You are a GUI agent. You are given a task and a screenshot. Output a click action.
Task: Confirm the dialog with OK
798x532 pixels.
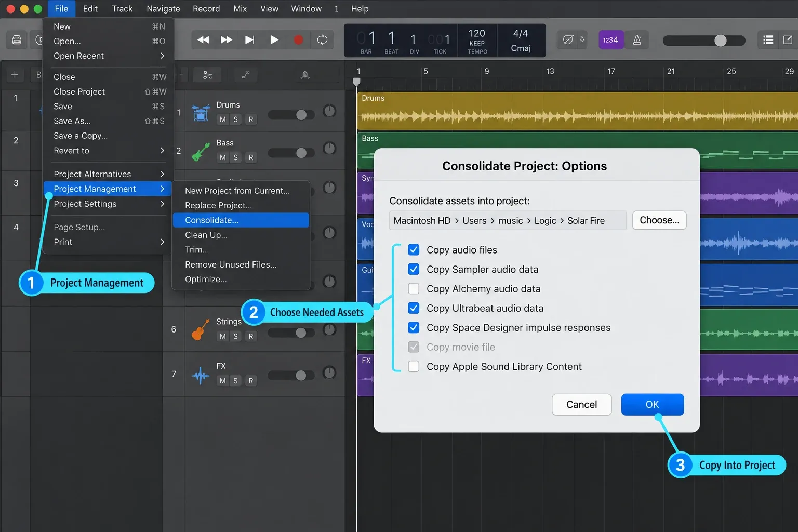tap(653, 405)
